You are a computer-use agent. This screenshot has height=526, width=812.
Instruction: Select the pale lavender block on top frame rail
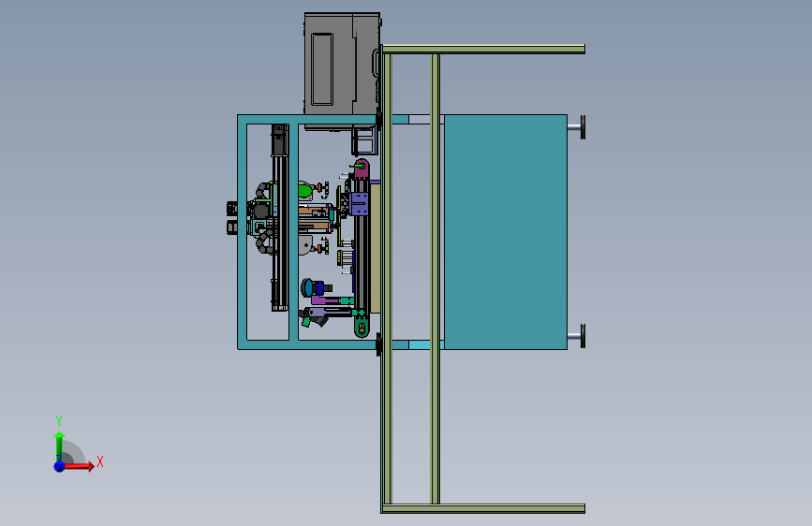click(x=420, y=120)
